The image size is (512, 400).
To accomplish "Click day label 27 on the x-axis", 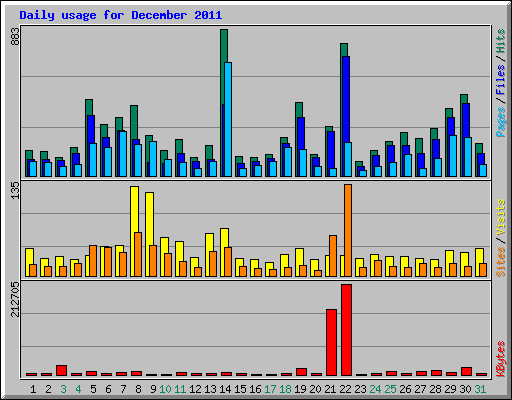I will [x=420, y=389].
